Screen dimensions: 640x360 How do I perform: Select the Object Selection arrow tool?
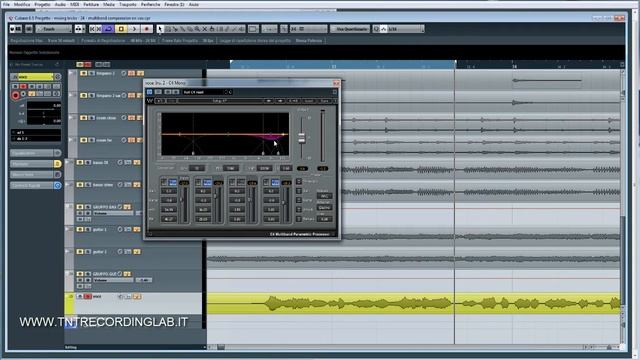pyautogui.click(x=160, y=29)
